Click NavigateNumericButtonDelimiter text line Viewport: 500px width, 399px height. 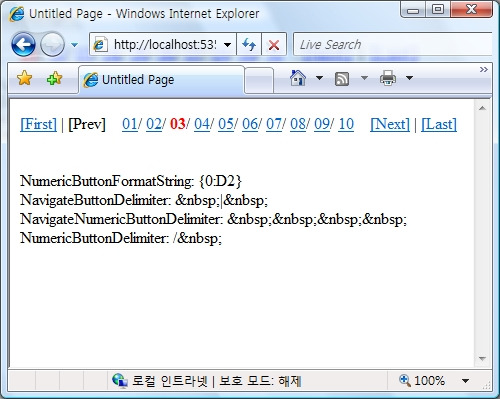click(x=213, y=219)
